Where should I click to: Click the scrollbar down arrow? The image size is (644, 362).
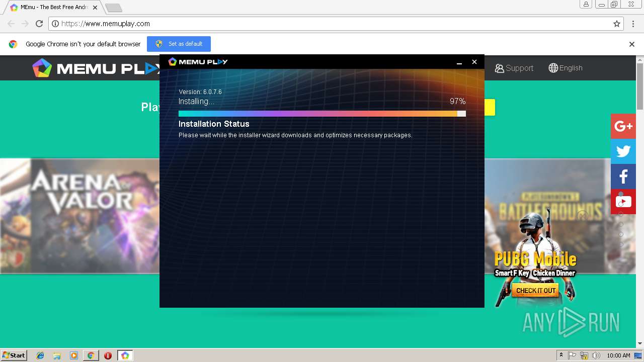(640, 344)
